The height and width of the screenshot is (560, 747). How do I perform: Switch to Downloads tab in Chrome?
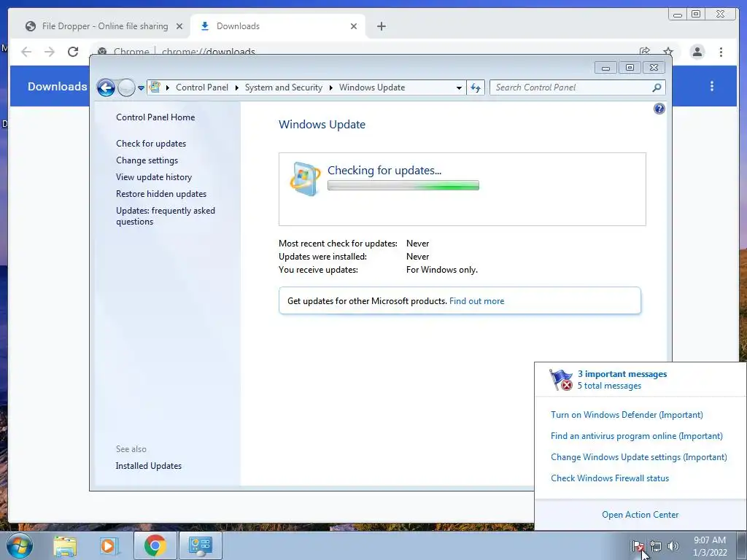coord(278,26)
